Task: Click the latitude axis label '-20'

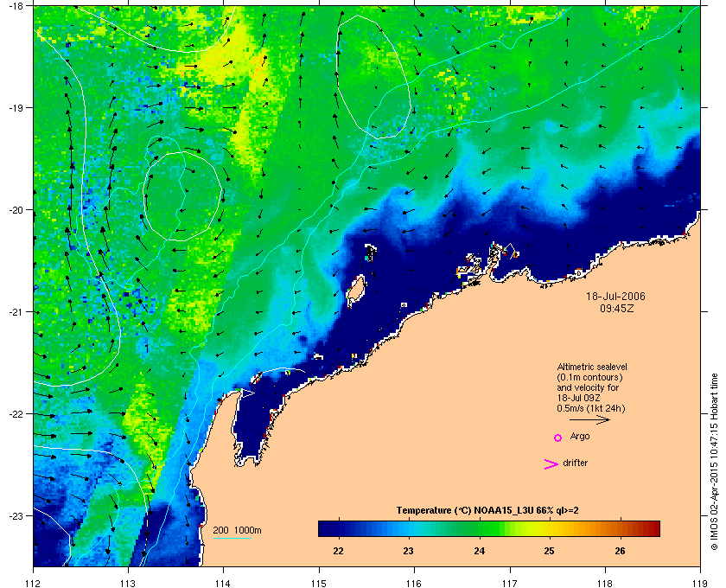Action: (x=16, y=210)
